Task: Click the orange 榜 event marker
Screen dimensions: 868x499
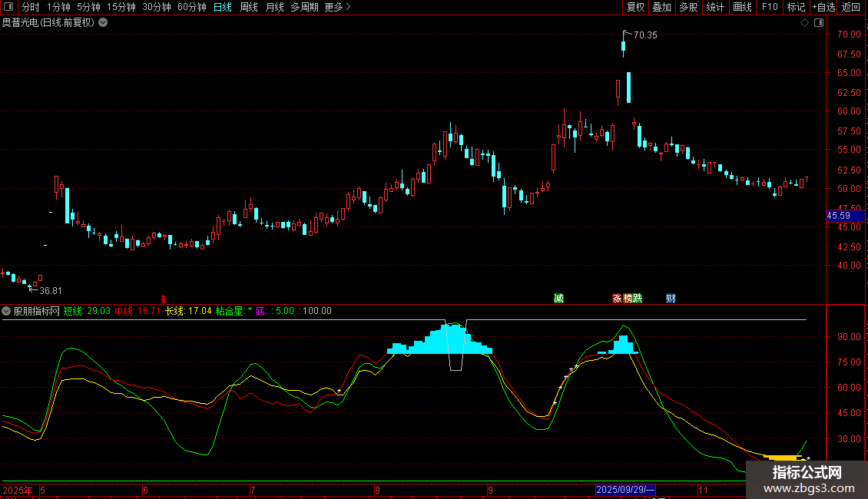Action: (628, 299)
